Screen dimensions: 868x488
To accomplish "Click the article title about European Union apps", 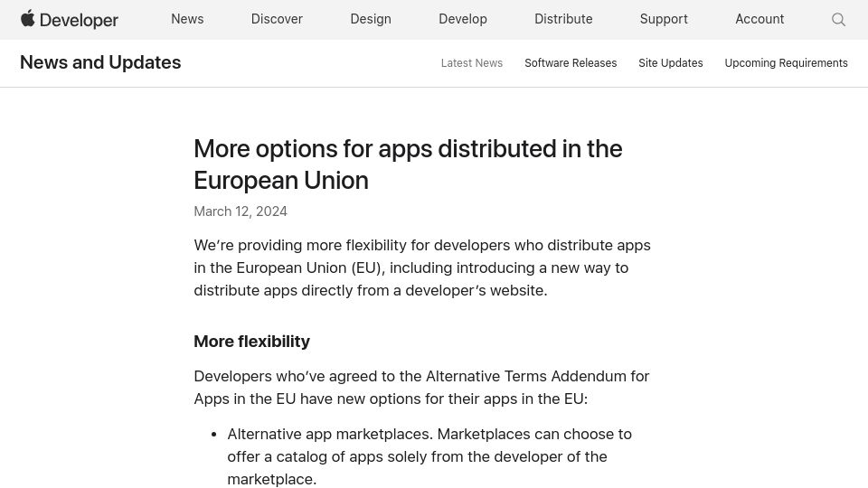I will (x=408, y=164).
